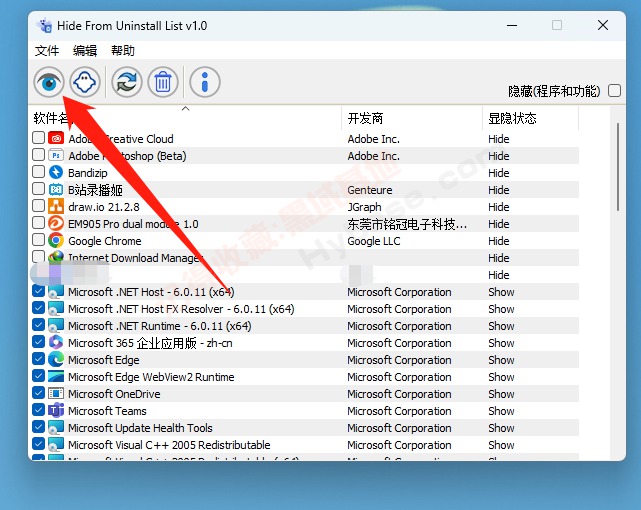Open the 帮助 menu

[x=123, y=51]
